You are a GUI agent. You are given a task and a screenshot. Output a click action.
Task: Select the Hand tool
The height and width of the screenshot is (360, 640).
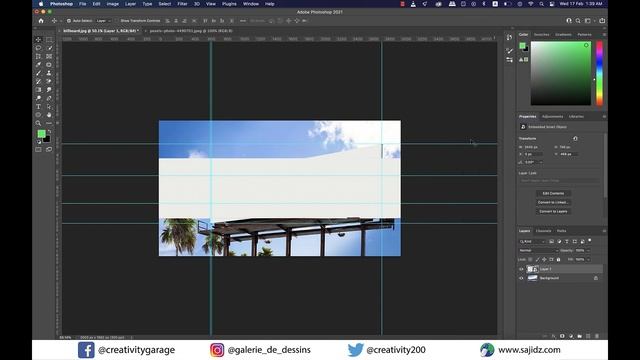point(49,115)
